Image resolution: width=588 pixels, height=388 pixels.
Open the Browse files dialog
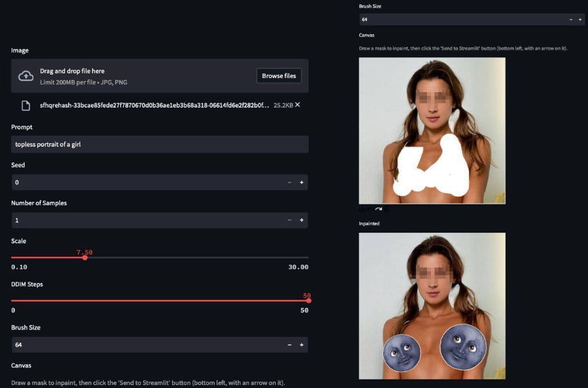[x=279, y=76]
